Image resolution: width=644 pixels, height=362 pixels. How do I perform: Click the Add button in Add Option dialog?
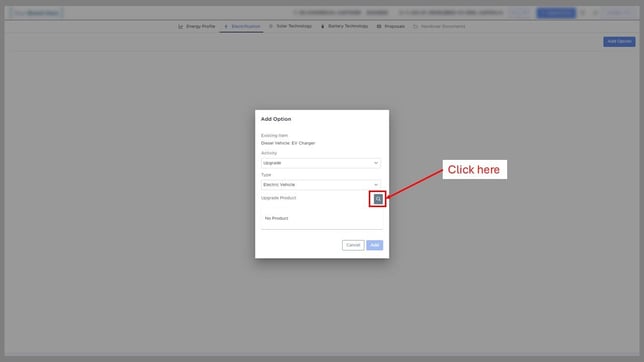coord(375,245)
